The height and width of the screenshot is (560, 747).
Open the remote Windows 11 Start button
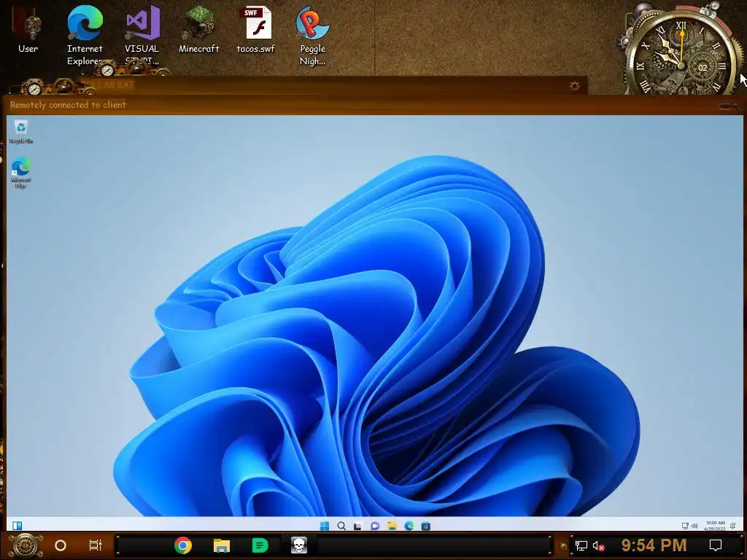pyautogui.click(x=325, y=526)
